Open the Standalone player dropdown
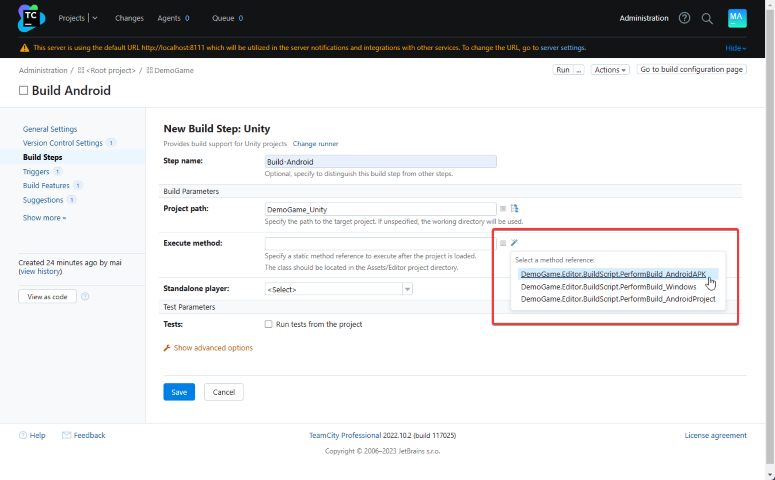Viewport: 775px width, 480px height. click(338, 289)
